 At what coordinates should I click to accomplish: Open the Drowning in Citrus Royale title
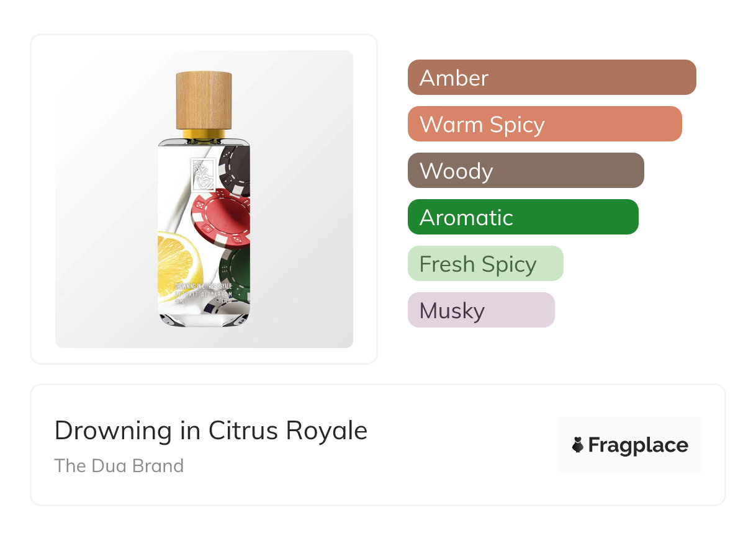(211, 431)
